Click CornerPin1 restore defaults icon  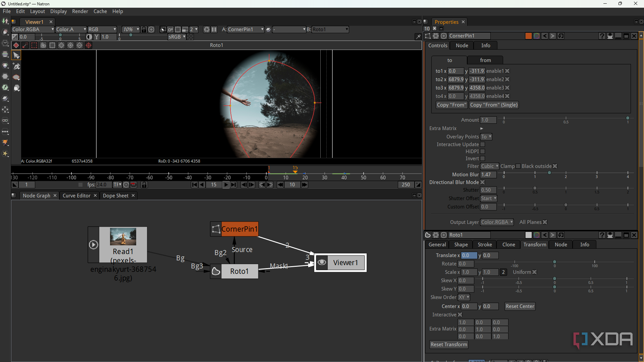point(561,36)
